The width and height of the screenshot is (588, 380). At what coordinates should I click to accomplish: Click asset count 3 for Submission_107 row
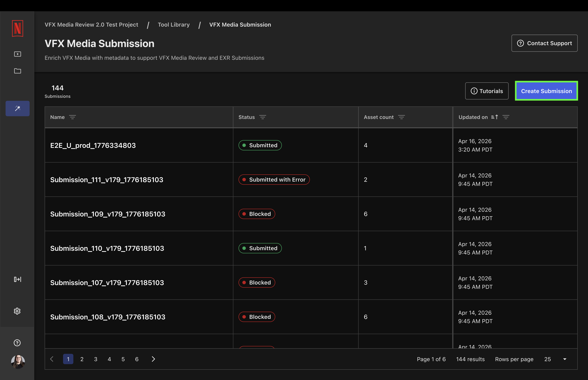[365, 282]
